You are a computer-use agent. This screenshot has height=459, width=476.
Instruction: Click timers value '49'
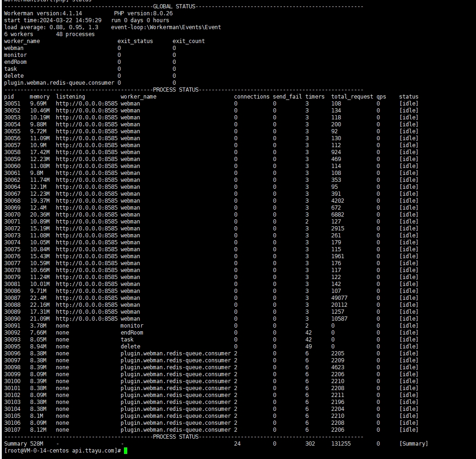[309, 347]
